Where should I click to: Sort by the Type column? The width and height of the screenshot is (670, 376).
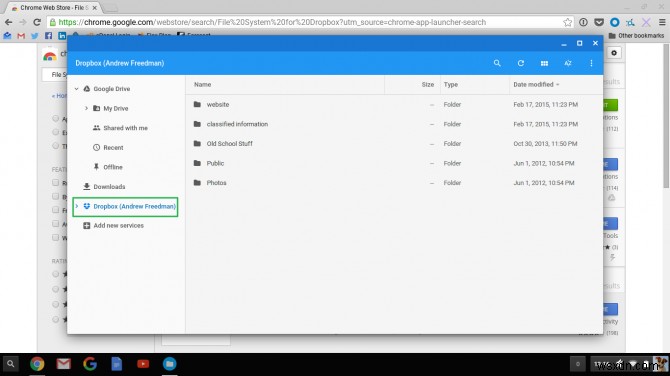tap(450, 85)
